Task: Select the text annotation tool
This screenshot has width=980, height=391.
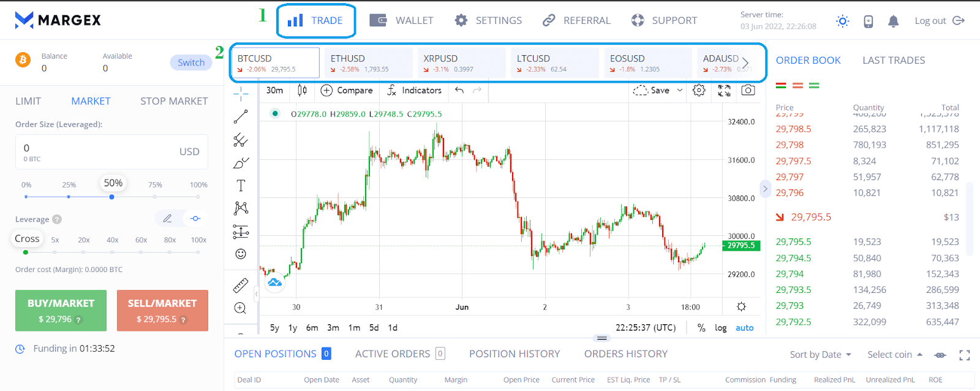Action: (x=241, y=186)
